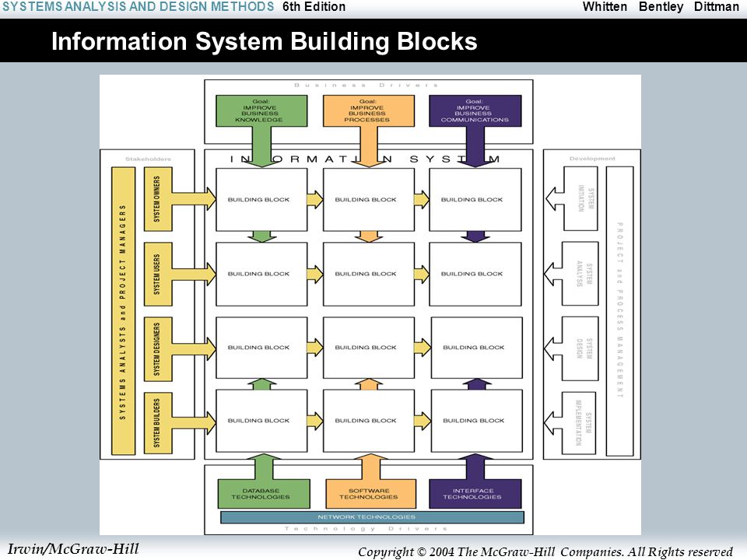Screen dimensions: 747x560
Task: Select building block in System Designers row, knowledge column
Action: [x=261, y=348]
